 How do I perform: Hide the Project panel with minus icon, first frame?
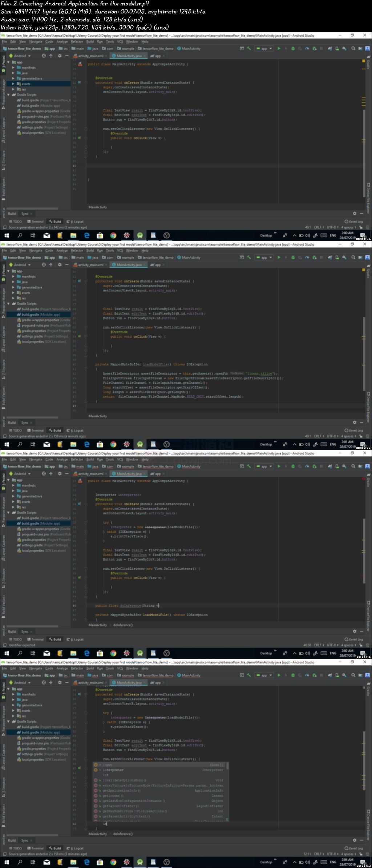click(x=67, y=56)
